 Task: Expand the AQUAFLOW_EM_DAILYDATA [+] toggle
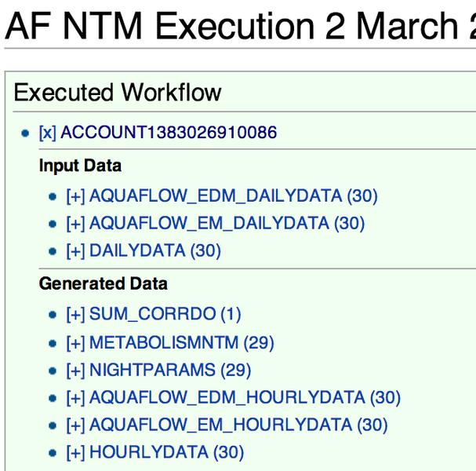(x=75, y=223)
